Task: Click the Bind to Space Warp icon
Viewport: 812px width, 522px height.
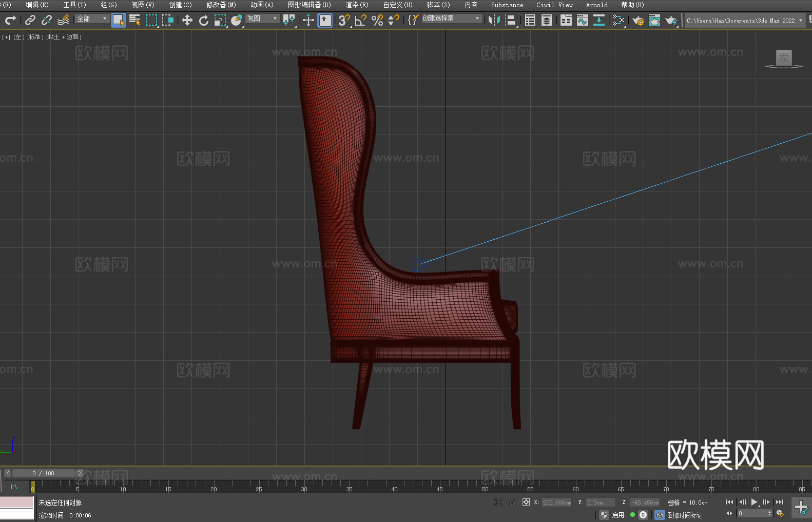Action: (x=63, y=20)
